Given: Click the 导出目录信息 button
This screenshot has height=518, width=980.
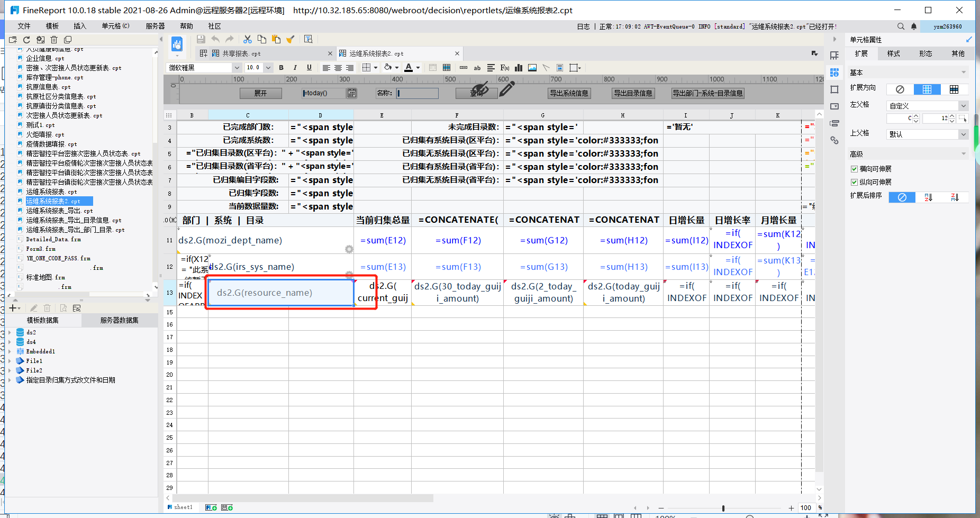Looking at the screenshot, I should (x=633, y=93).
